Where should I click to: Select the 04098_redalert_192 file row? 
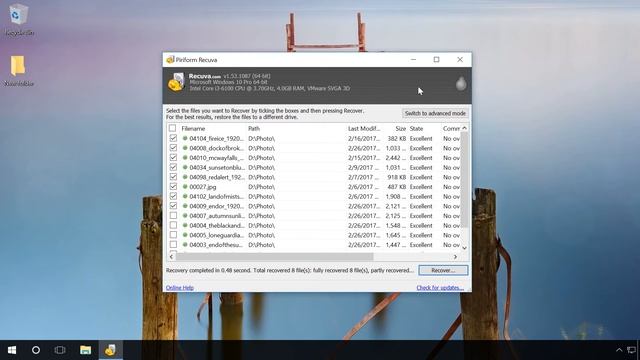[x=314, y=177]
